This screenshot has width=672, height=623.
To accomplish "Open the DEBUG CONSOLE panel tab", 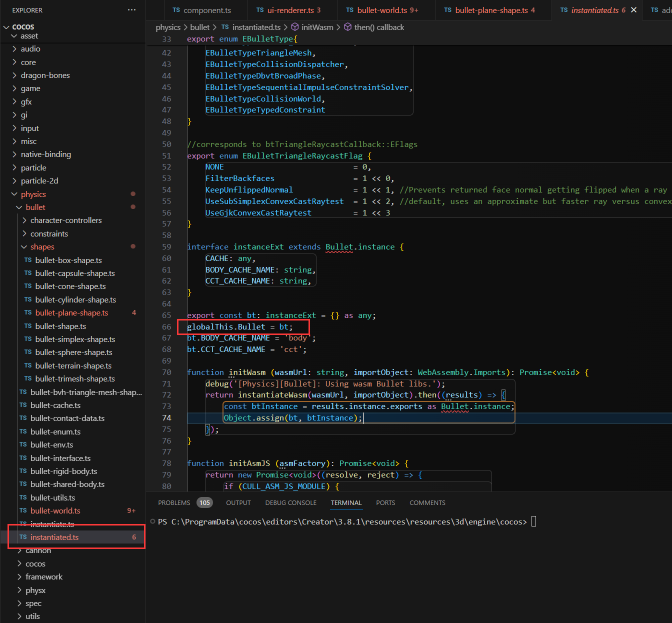I will 290,502.
